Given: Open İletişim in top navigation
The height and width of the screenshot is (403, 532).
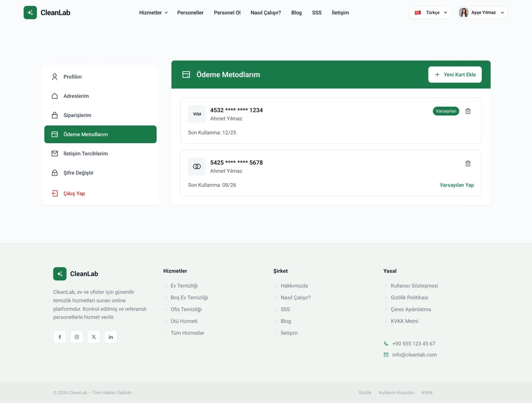Looking at the screenshot, I should (x=340, y=13).
